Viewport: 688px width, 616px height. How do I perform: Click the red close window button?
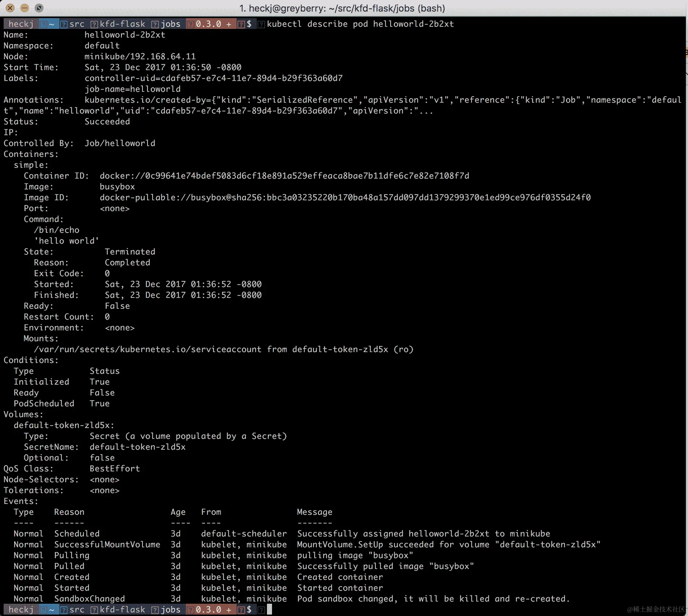coord(10,8)
